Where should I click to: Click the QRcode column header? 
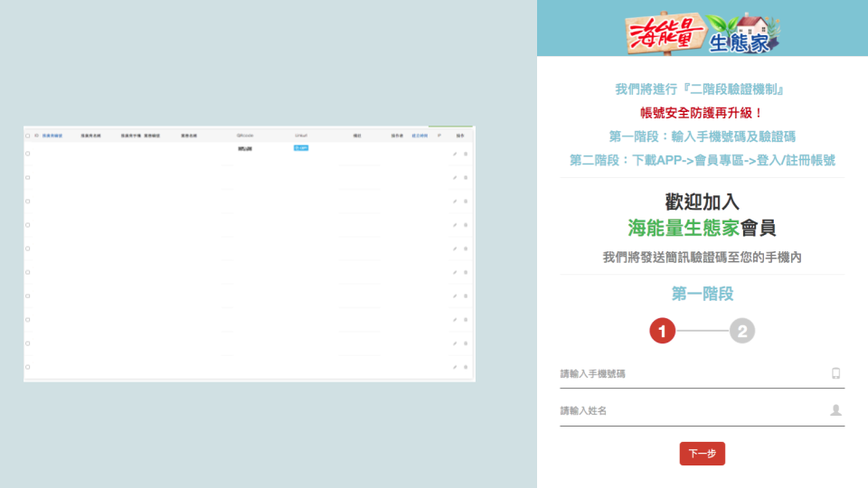(245, 136)
